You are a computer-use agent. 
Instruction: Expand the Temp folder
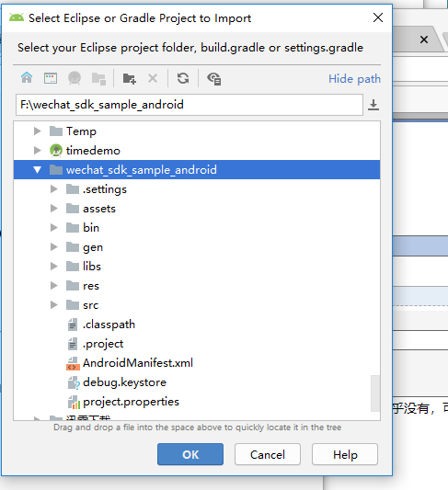tap(37, 131)
